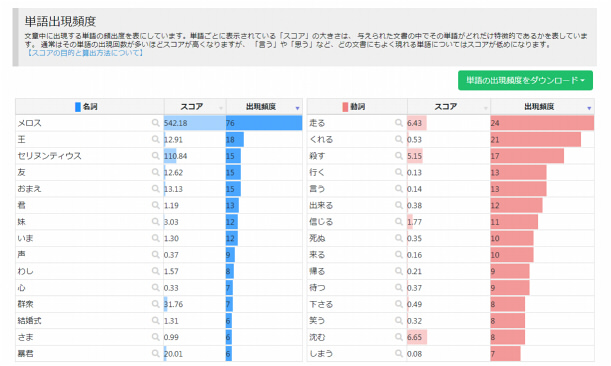611x366 pixels.
Task: Click search icon next to しまう
Action: tap(399, 353)
